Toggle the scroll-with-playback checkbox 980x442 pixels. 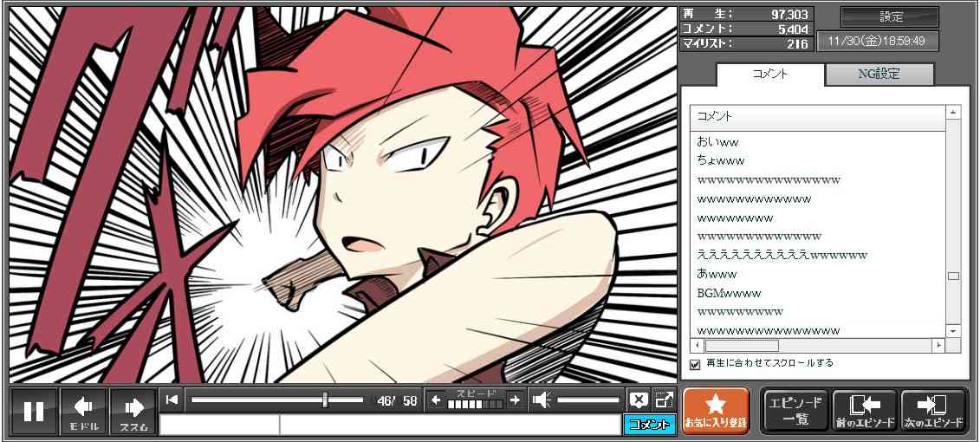click(x=695, y=364)
